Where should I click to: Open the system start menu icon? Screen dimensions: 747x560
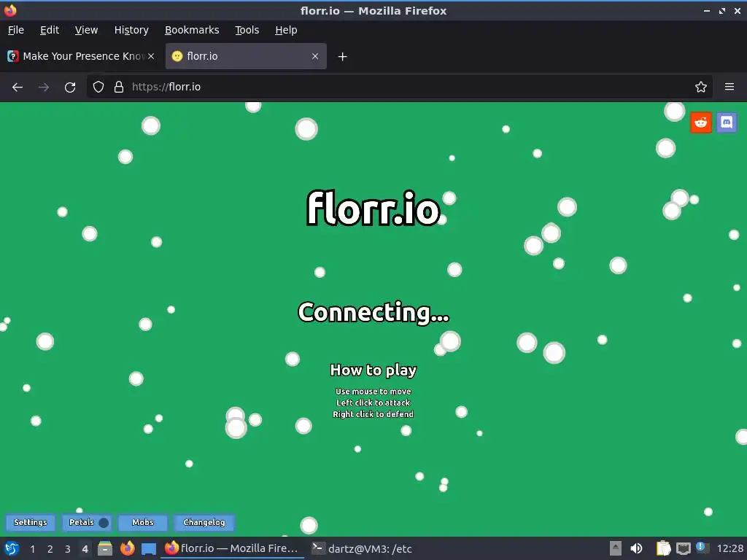coord(12,548)
